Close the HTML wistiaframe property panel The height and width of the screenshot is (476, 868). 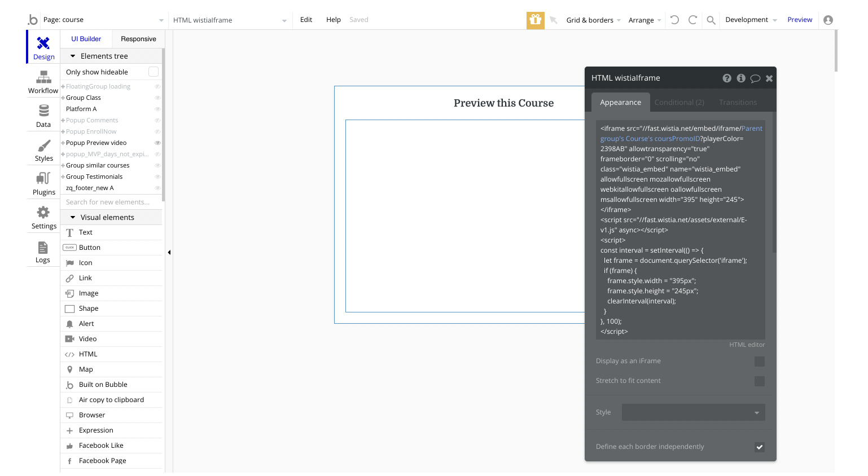[769, 78]
